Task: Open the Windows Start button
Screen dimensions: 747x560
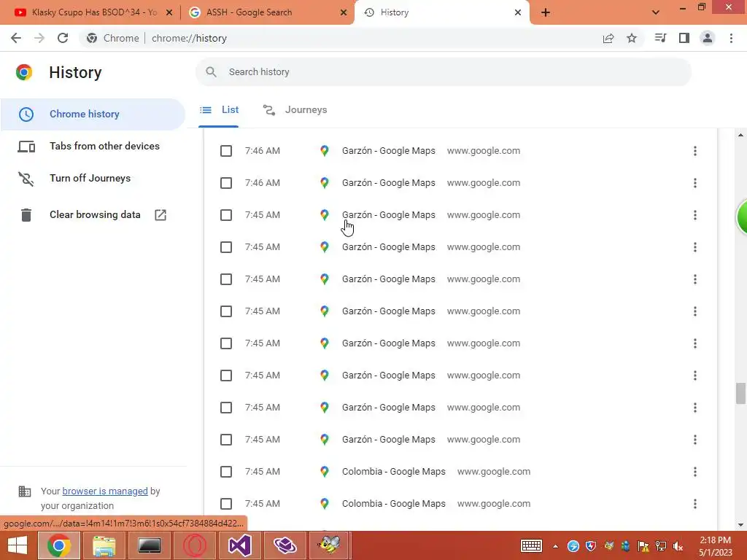Action: (x=18, y=545)
